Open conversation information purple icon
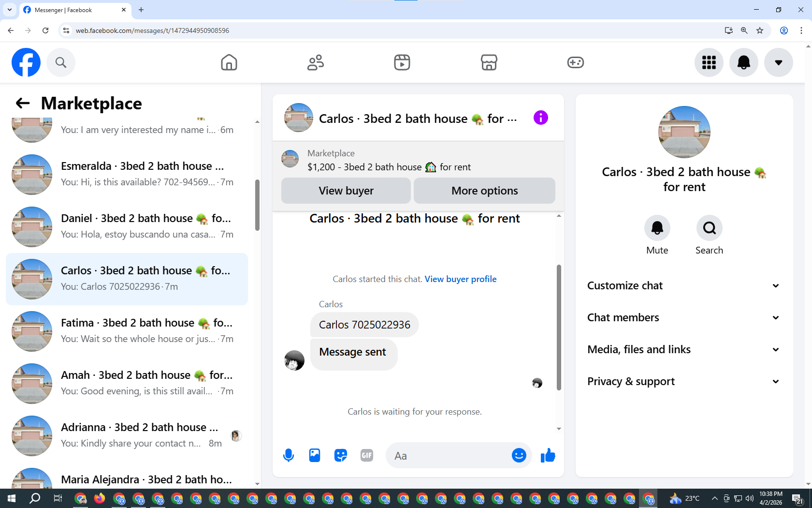Viewport: 812px width, 508px height. (541, 118)
